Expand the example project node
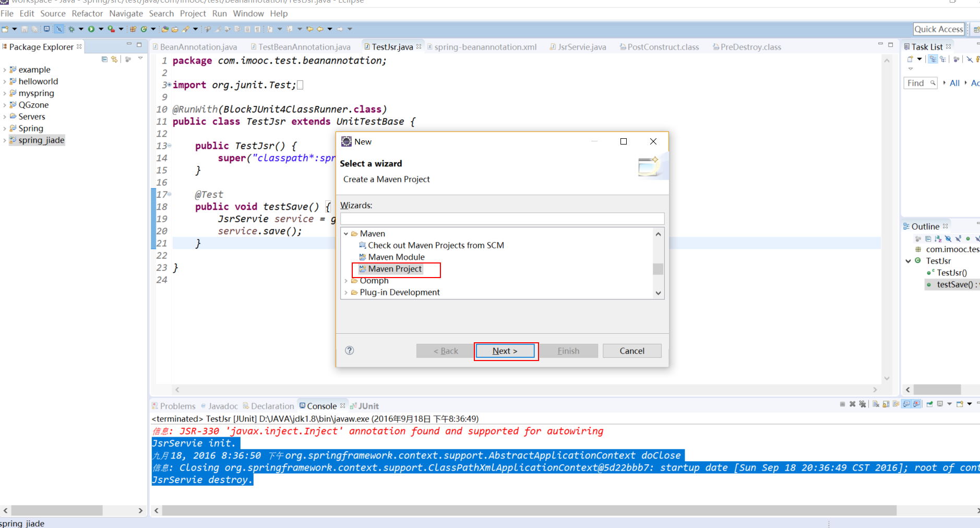The image size is (980, 528). click(5, 70)
